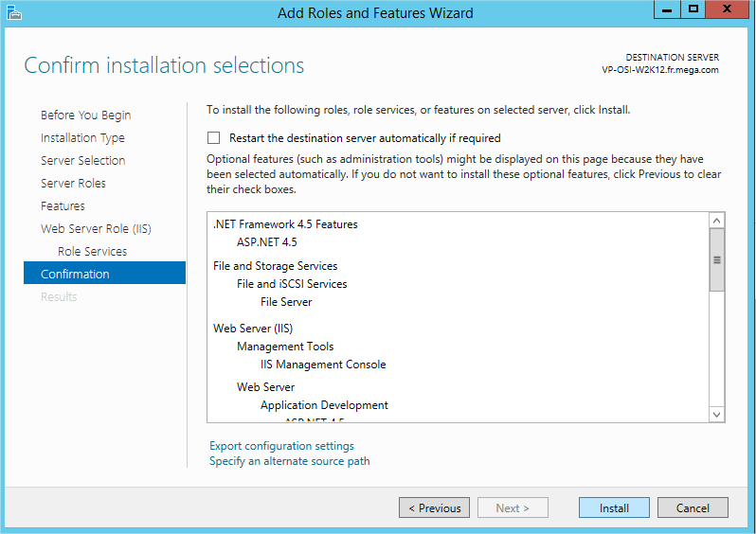Enable automatic restart of destination server
The image size is (756, 534).
214,138
